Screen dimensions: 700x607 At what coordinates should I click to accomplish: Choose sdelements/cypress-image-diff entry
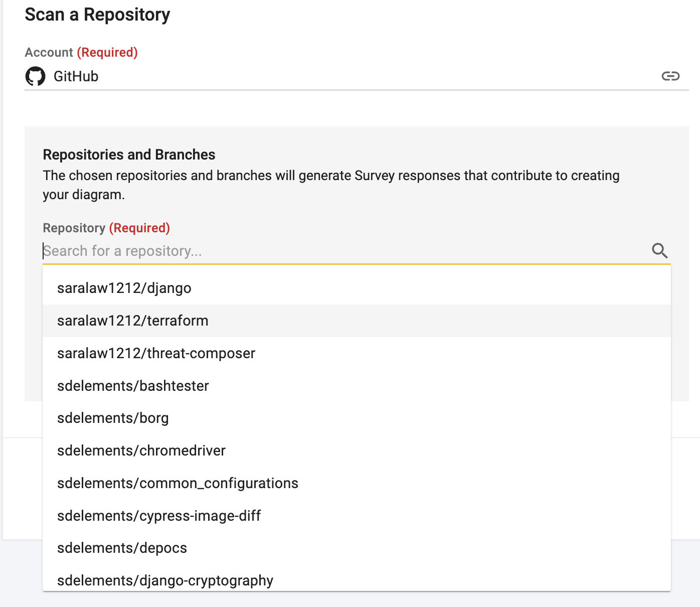tap(357, 516)
